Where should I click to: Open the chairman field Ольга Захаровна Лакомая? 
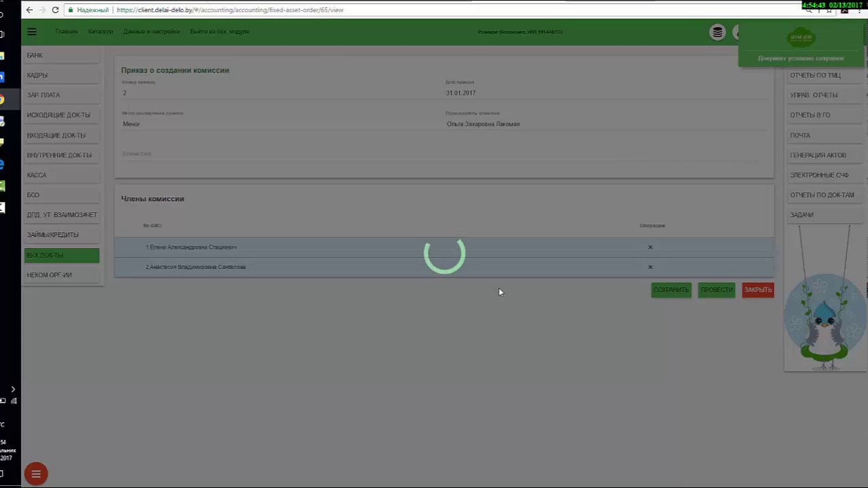pyautogui.click(x=606, y=124)
